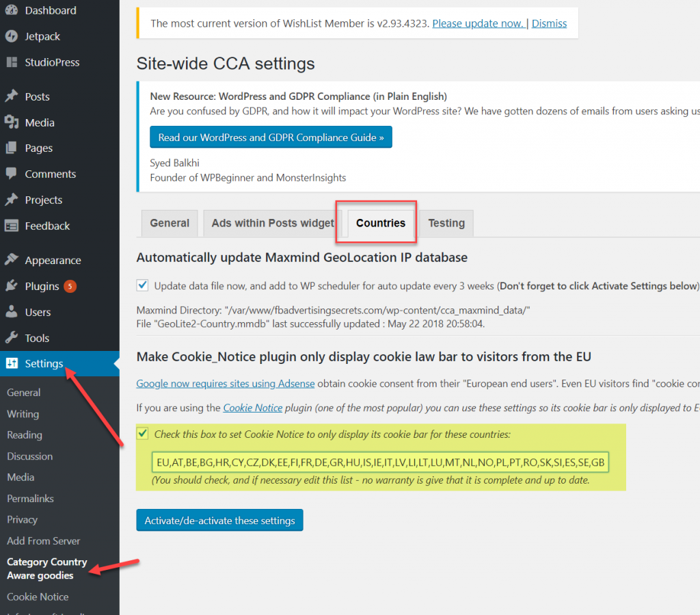Click the Posts pushpin icon
Screen dimensions: 700x615
(12, 96)
